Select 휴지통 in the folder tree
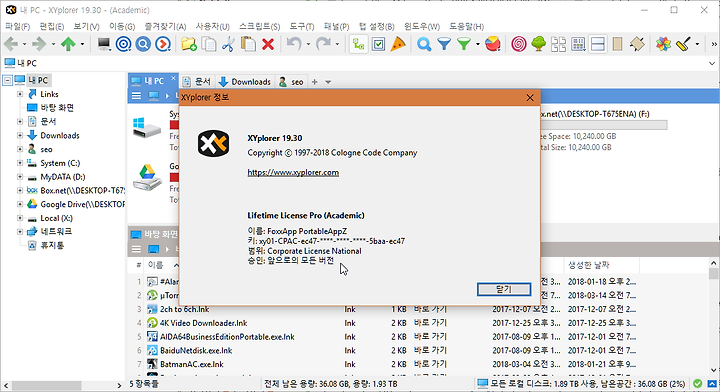This screenshot has height=392, width=720. click(x=52, y=246)
